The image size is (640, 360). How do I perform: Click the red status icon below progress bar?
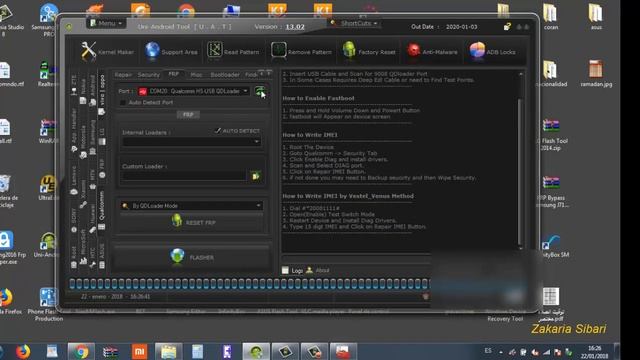coord(425,297)
